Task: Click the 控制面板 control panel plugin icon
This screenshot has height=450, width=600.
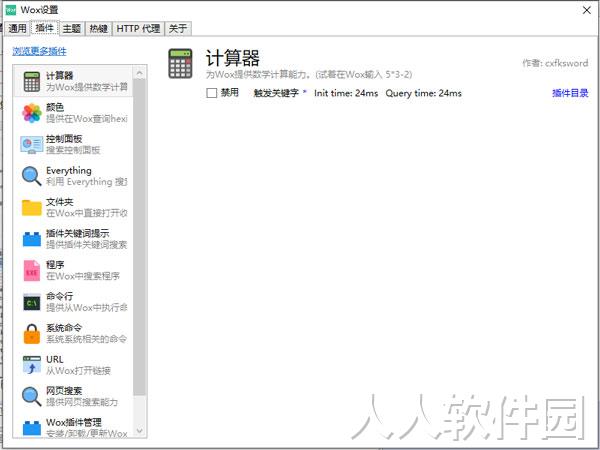Action: (x=32, y=145)
